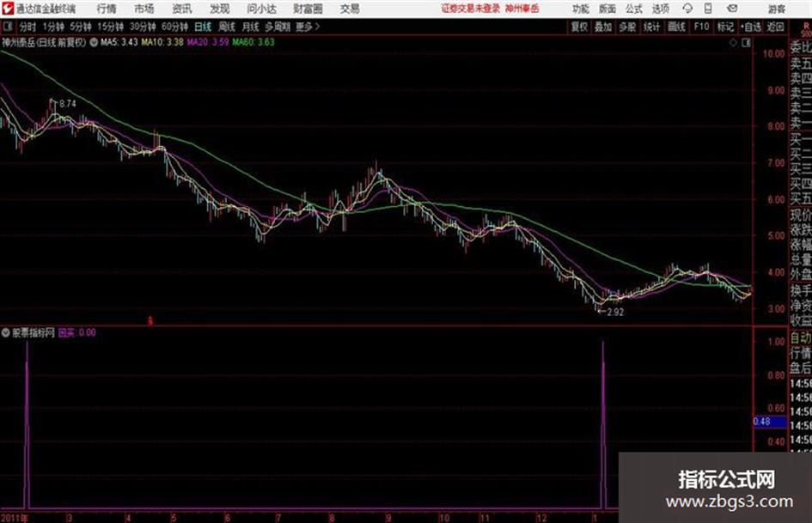Expand the 更多 periods dropdown
This screenshot has width=812, height=523.
[308, 27]
